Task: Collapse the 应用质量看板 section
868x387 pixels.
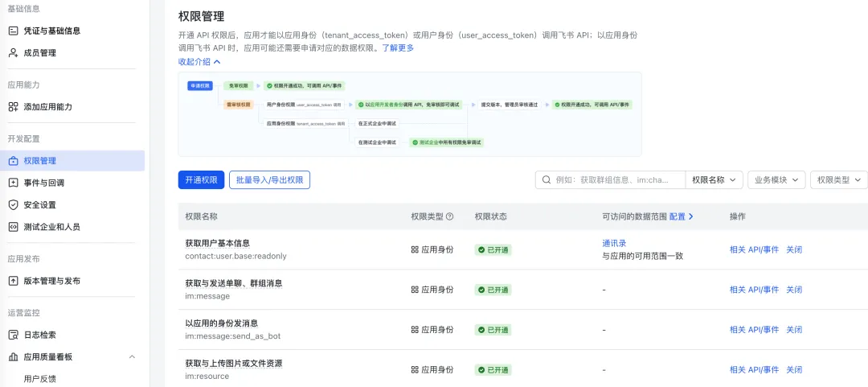Action: click(132, 357)
